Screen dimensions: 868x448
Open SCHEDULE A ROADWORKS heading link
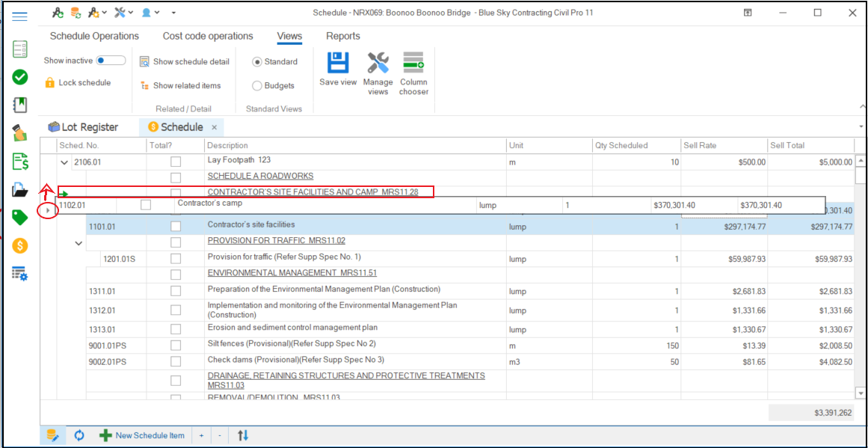click(261, 176)
